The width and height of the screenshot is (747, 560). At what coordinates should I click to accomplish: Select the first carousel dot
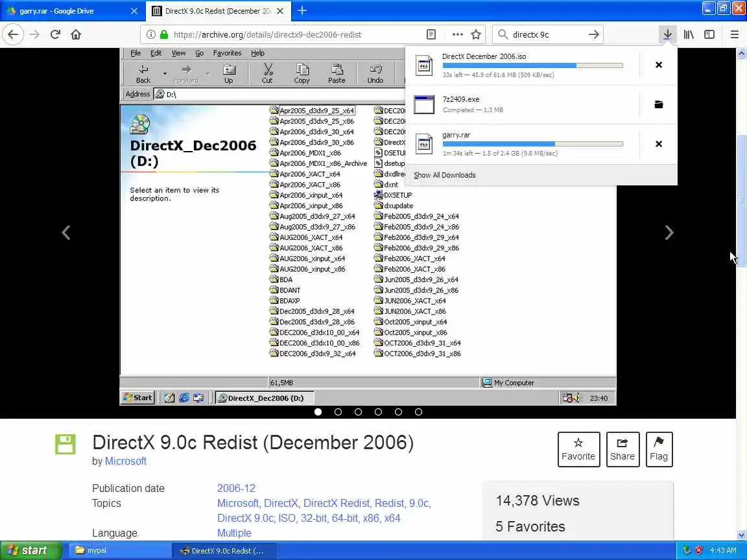(x=318, y=412)
